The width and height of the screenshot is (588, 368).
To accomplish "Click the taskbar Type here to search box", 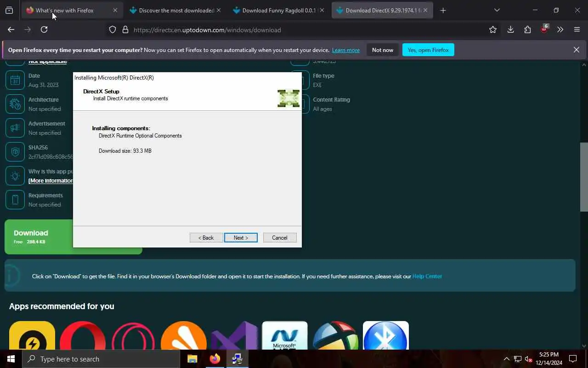I will pyautogui.click(x=101, y=359).
